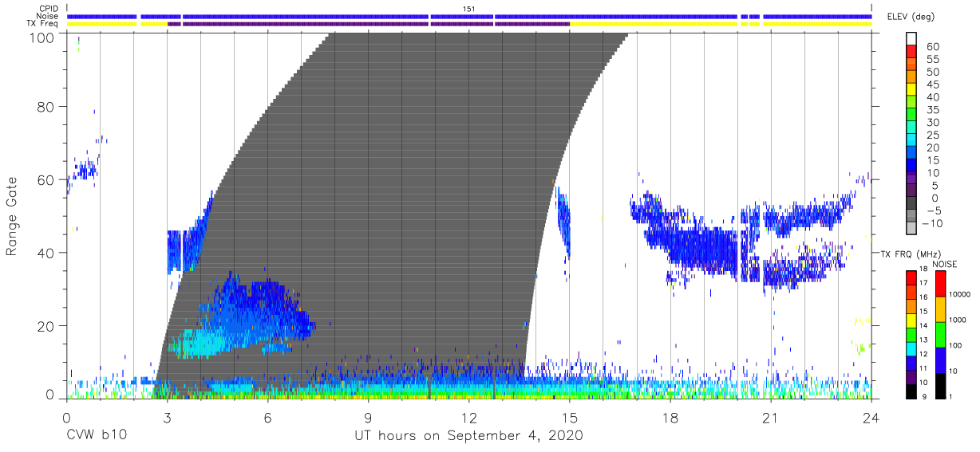
Task: Select the CPID value 151
Action: point(469,9)
